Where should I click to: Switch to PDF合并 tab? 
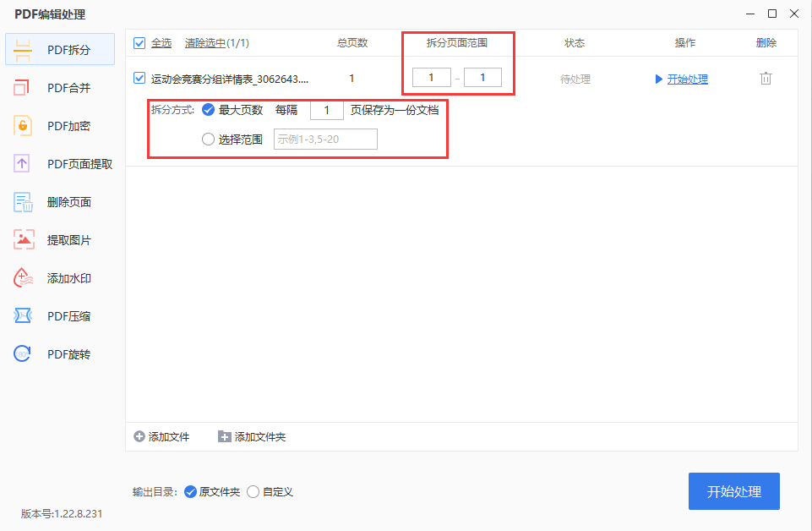[x=60, y=88]
